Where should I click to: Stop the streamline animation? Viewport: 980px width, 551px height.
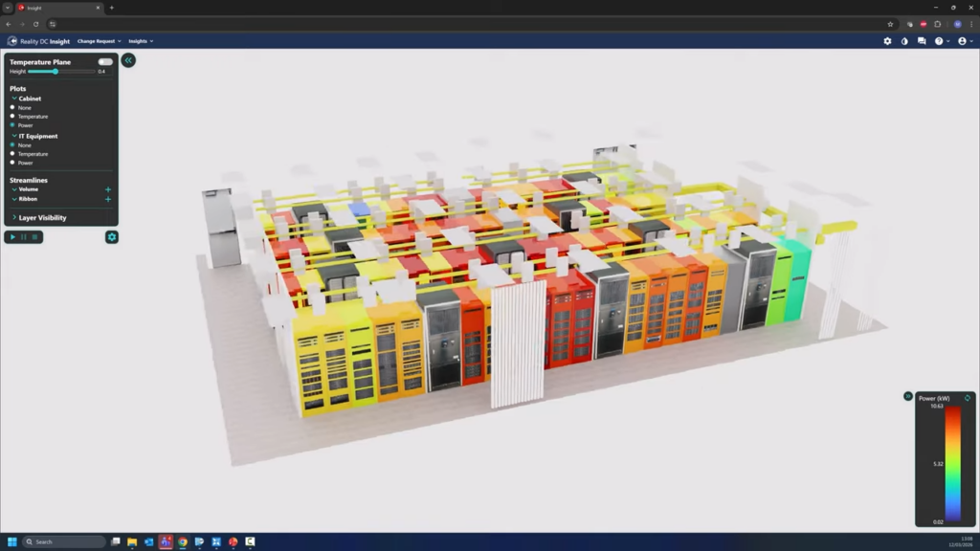pyautogui.click(x=35, y=237)
